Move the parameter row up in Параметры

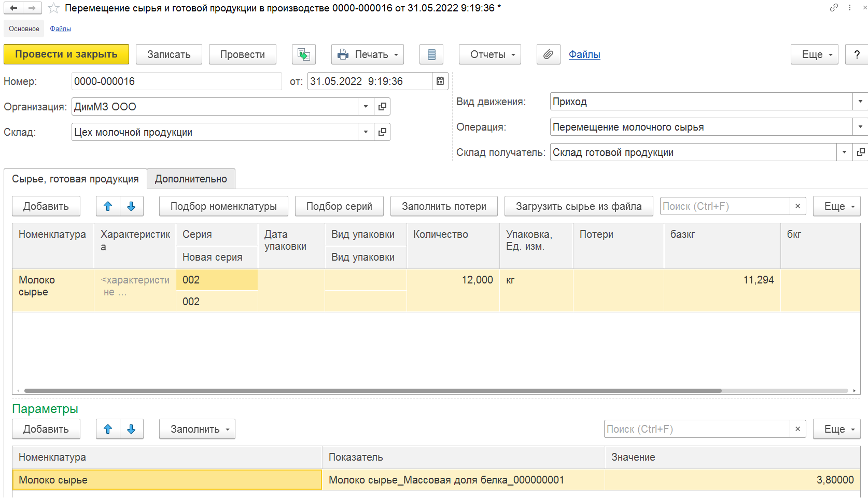pyautogui.click(x=108, y=429)
